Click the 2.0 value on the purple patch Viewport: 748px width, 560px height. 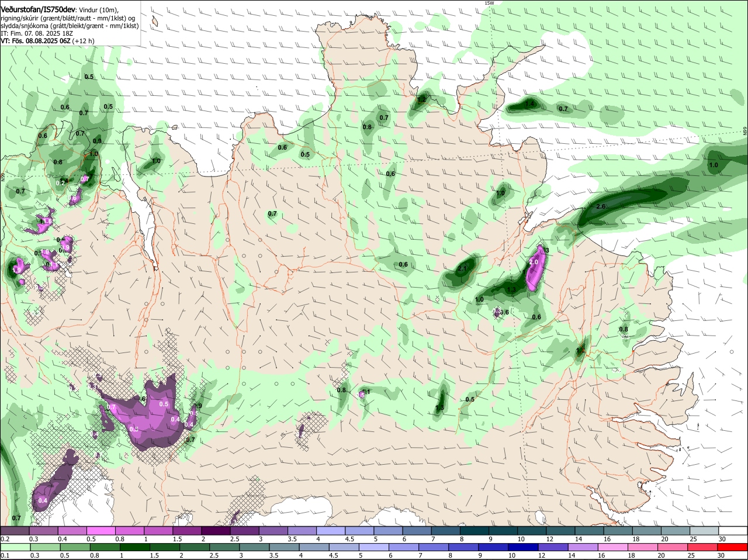point(534,262)
